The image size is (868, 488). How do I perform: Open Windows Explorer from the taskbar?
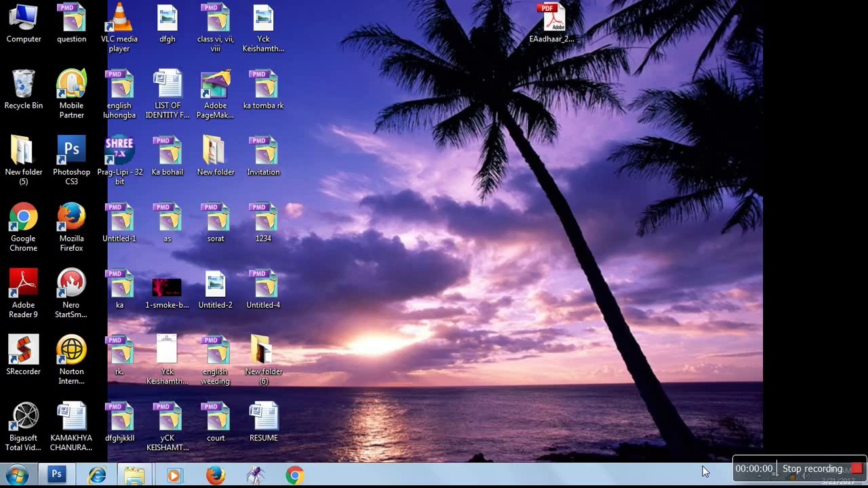coord(134,475)
